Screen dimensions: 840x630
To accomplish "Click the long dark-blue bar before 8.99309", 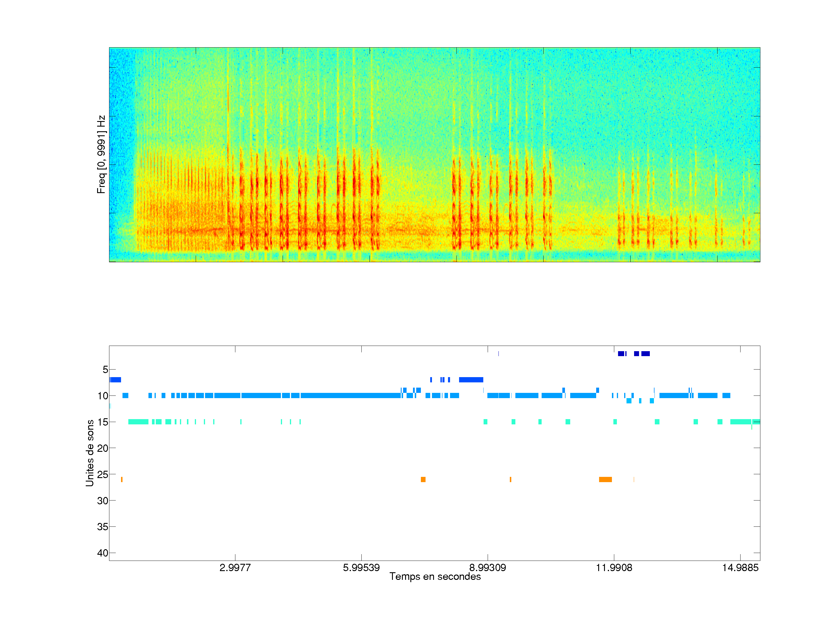I will [x=471, y=380].
